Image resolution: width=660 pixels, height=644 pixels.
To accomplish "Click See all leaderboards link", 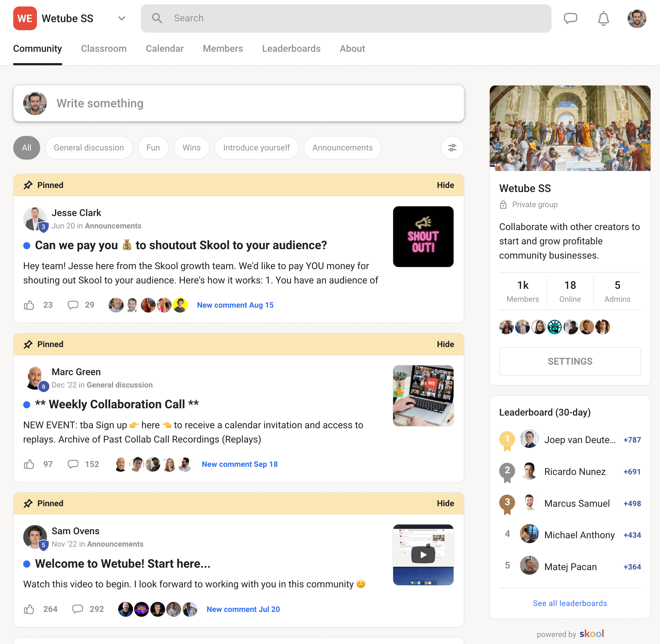I will pyautogui.click(x=570, y=603).
